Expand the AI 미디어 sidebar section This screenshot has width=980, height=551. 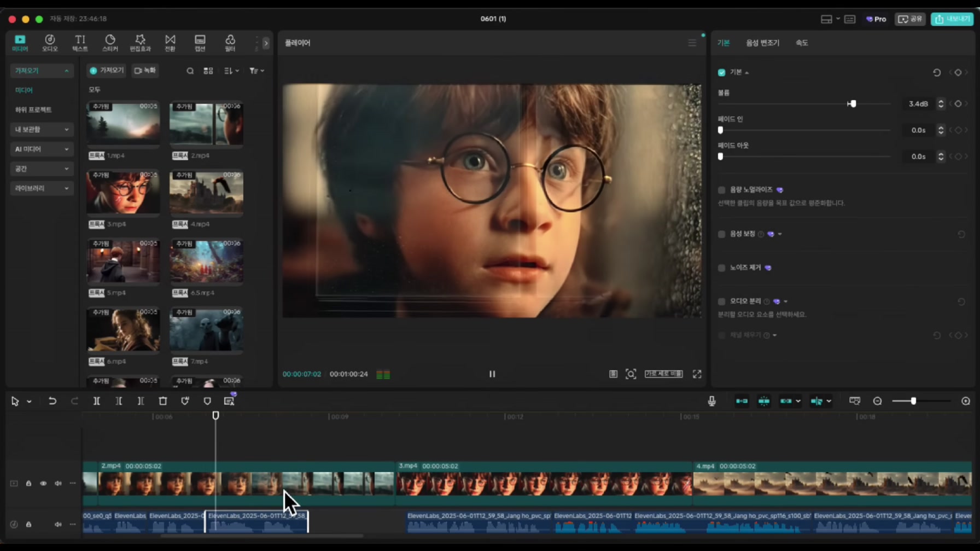tap(42, 149)
